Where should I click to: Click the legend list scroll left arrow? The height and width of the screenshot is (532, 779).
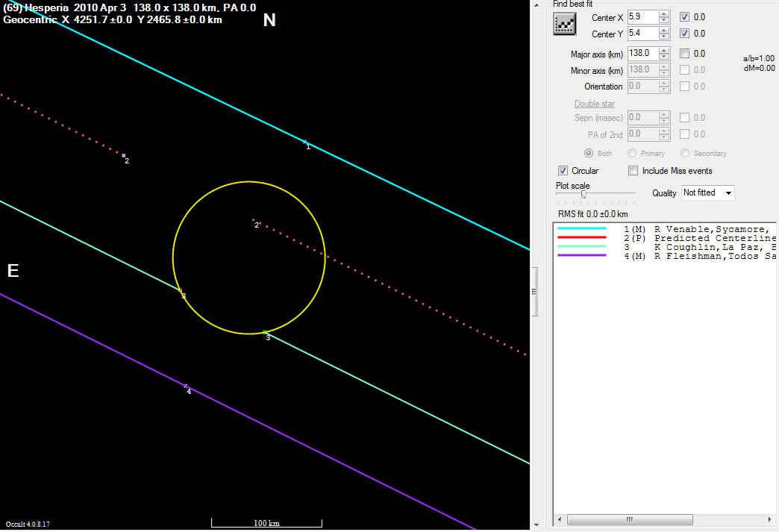560,519
